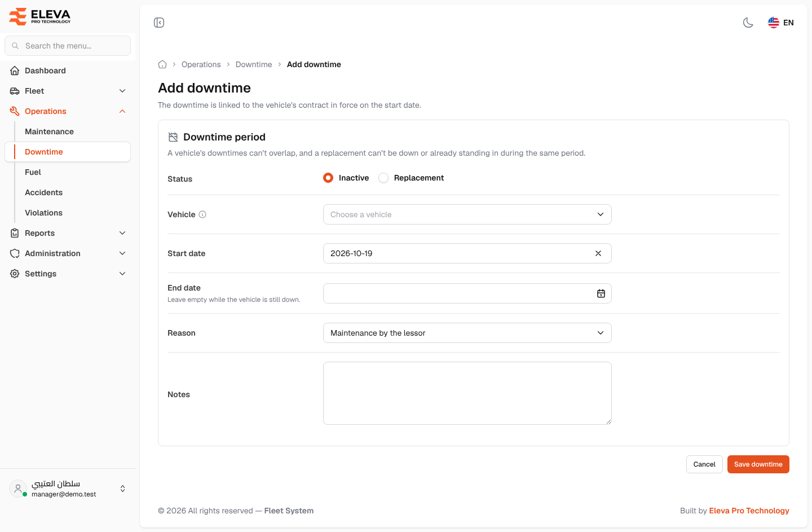The width and height of the screenshot is (812, 532).
Task: Click the Cancel button
Action: click(x=704, y=464)
